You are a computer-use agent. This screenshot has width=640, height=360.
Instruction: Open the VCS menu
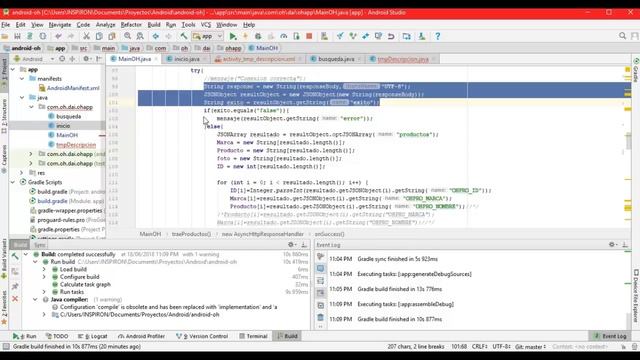[x=206, y=25]
